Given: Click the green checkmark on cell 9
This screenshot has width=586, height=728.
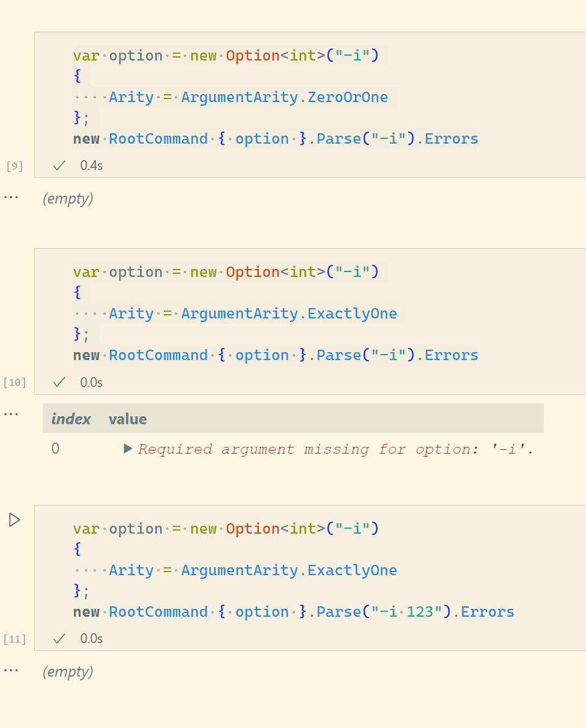Looking at the screenshot, I should click(x=58, y=165).
